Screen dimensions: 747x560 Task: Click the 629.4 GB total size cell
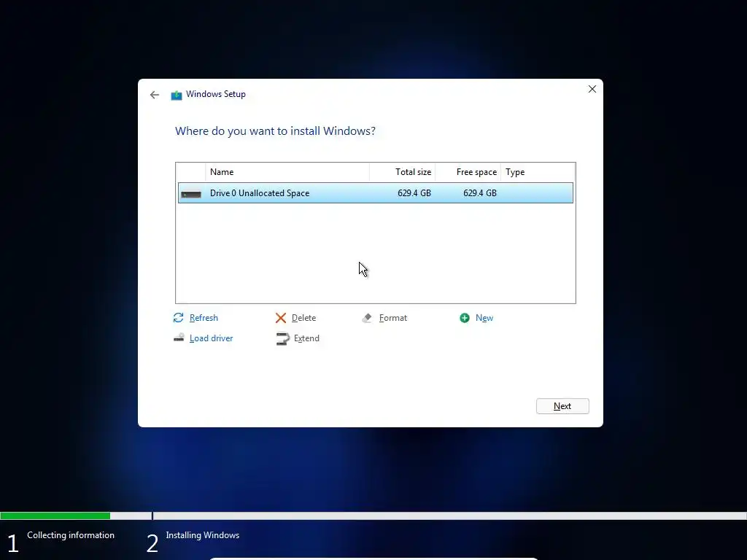414,192
